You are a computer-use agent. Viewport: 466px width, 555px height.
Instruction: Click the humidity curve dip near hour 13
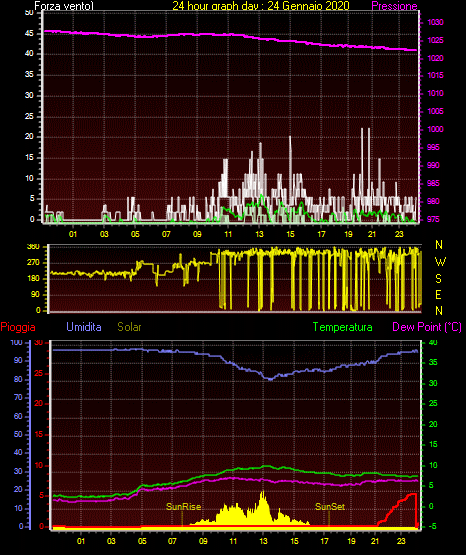270,378
